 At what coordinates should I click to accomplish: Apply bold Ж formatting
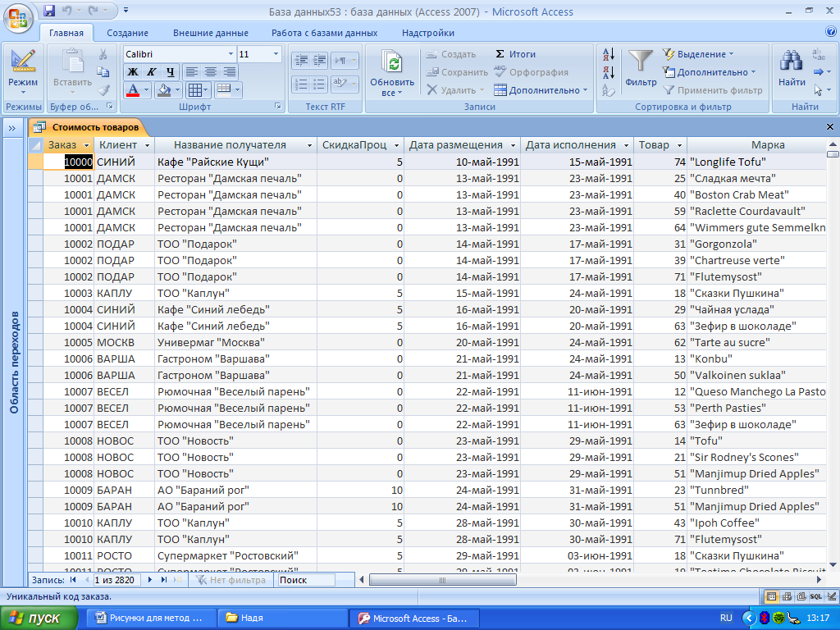pos(132,71)
